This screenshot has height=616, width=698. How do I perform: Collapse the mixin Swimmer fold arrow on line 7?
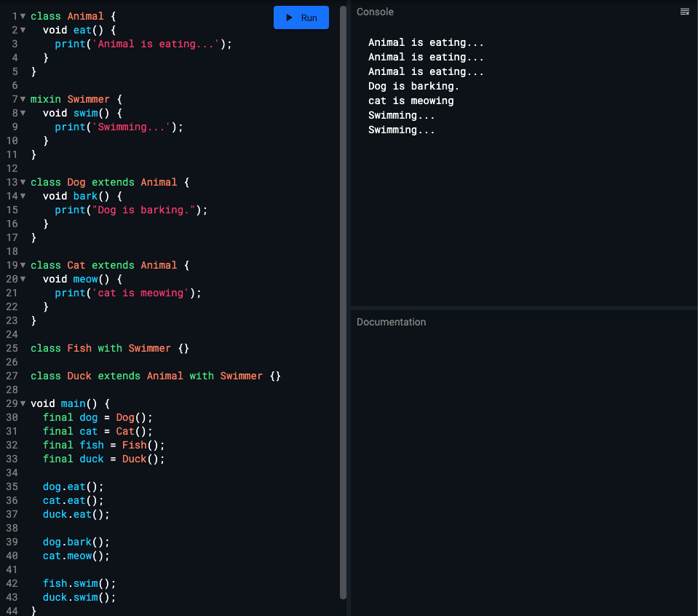coord(23,99)
